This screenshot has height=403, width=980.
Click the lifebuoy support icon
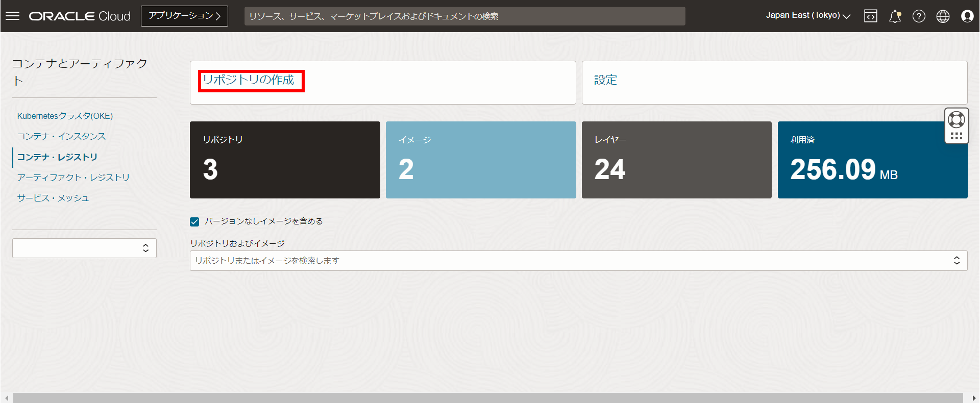957,120
